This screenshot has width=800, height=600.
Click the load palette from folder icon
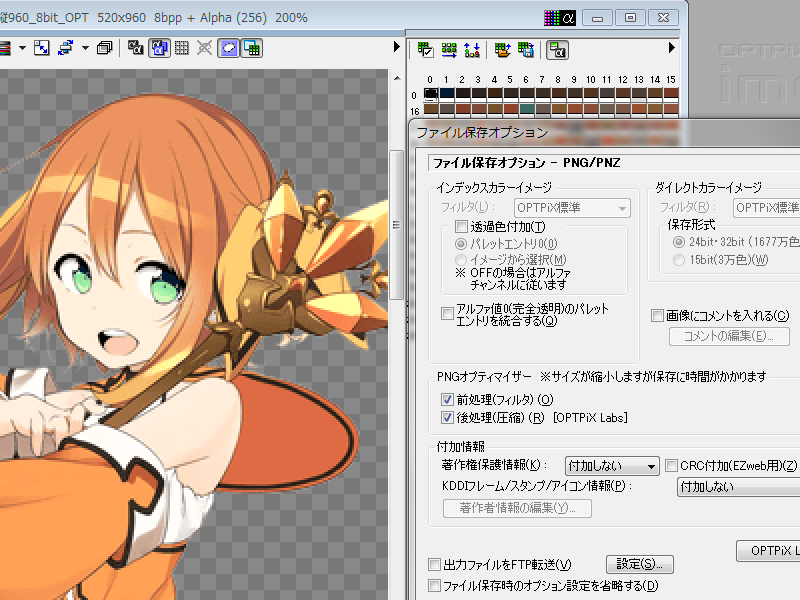(x=503, y=50)
